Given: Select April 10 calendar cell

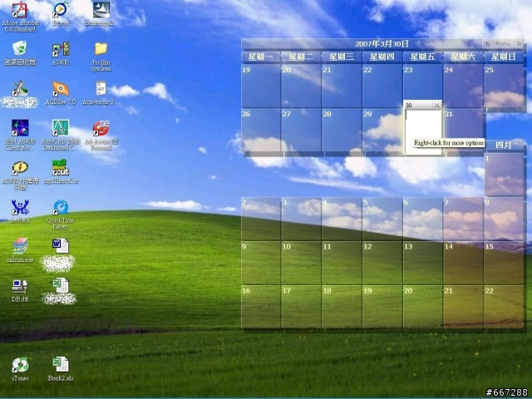Looking at the screenshot, I should [301, 263].
